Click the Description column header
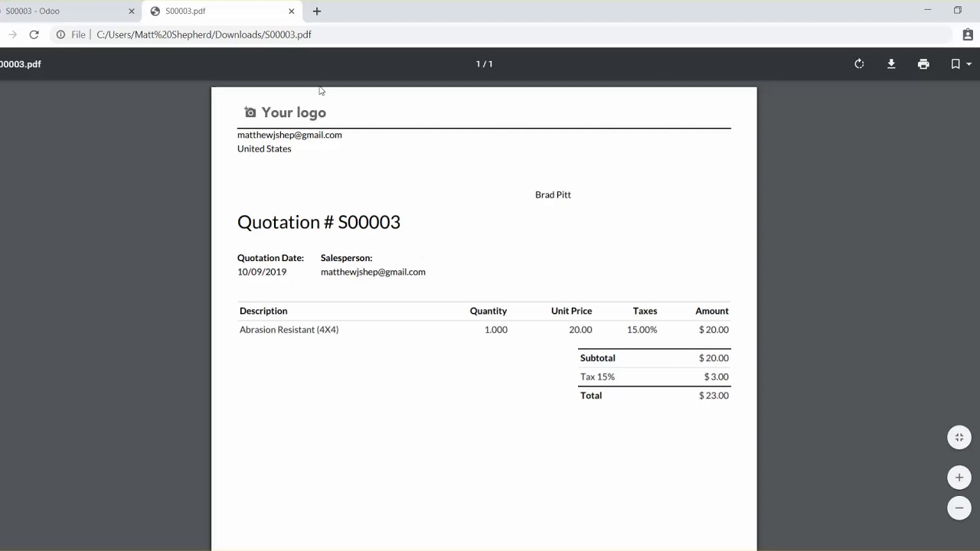The height and width of the screenshot is (551, 980). [263, 311]
